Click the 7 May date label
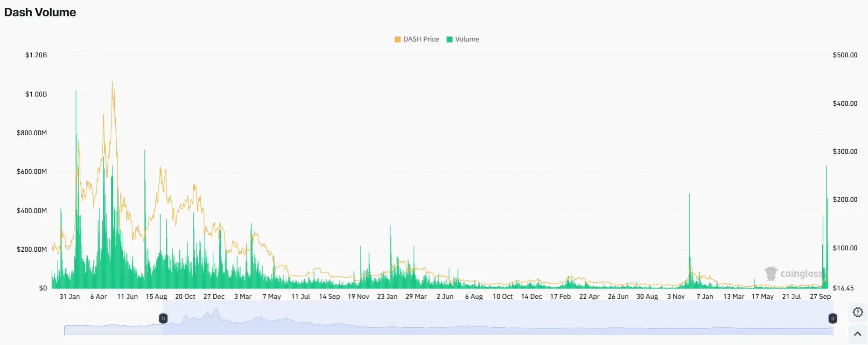This screenshot has width=868, height=345. tap(272, 297)
